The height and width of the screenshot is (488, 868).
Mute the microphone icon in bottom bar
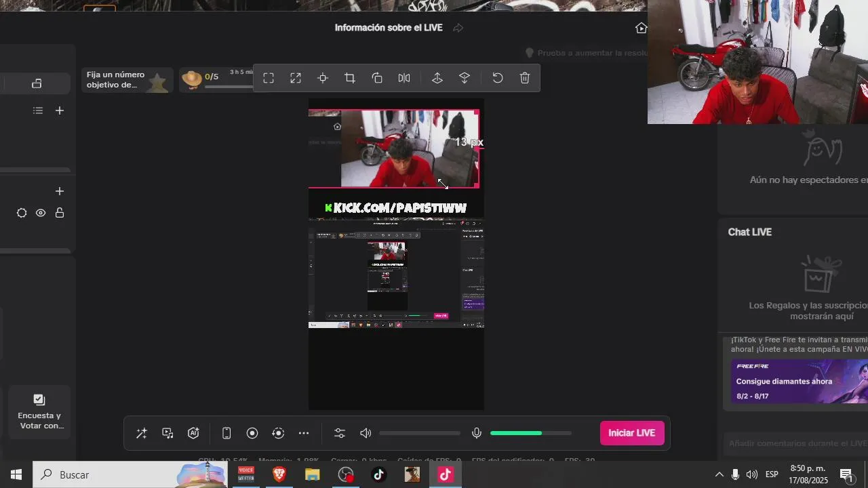(x=477, y=433)
